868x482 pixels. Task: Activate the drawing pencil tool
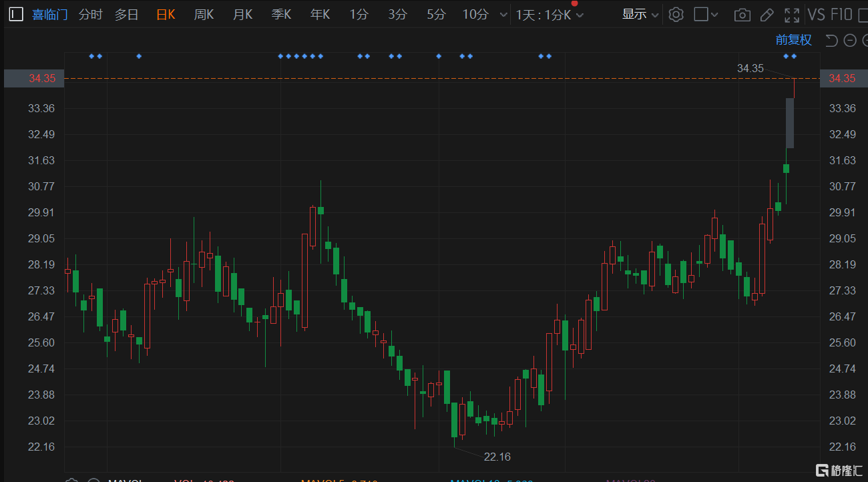767,15
